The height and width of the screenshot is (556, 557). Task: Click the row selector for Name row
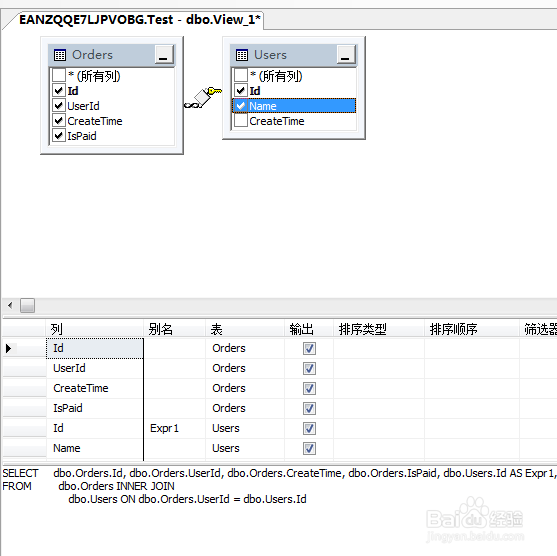[x=25, y=448]
